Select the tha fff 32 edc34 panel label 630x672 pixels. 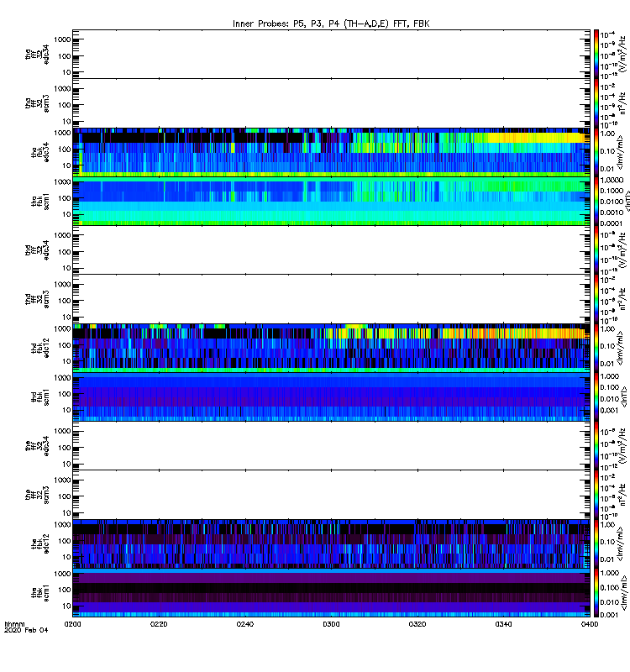(37, 55)
